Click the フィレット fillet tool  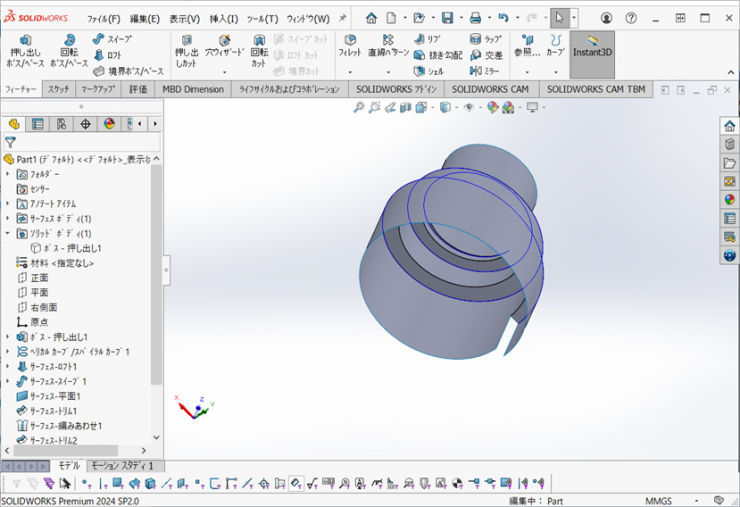click(x=350, y=45)
